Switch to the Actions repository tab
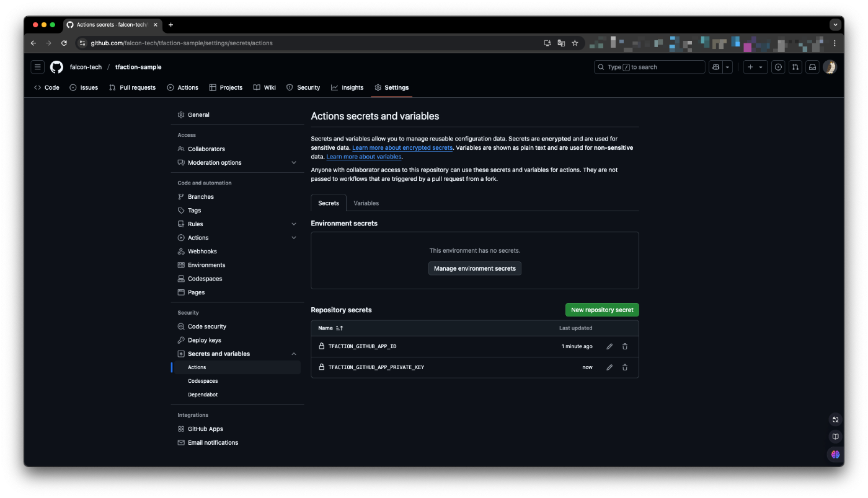The height and width of the screenshot is (498, 868). [182, 87]
